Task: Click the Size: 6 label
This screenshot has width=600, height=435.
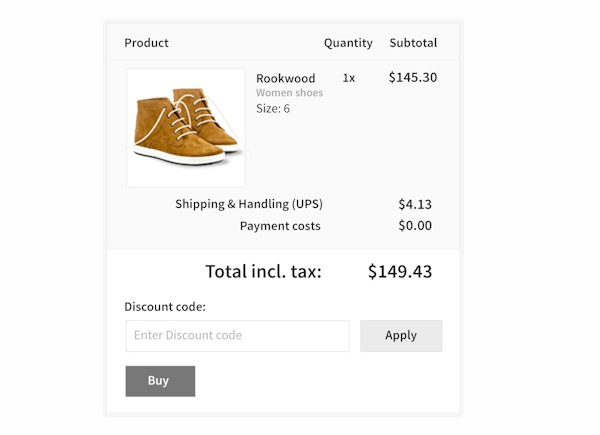Action: 273,108
